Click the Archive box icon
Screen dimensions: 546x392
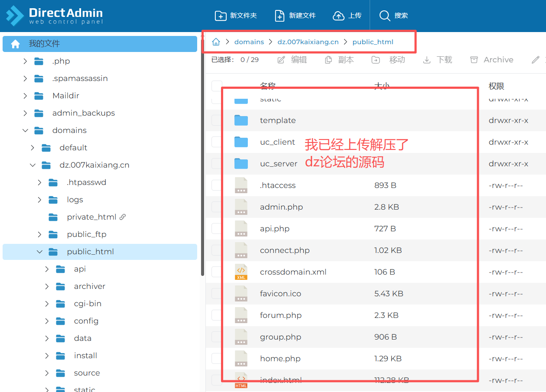[474, 60]
